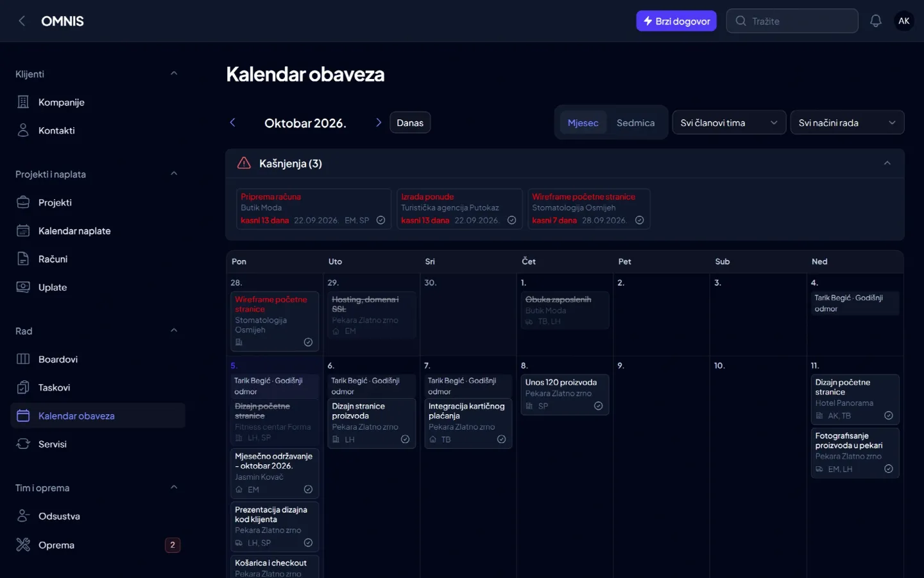Screen dimensions: 924x578
Task: Focus the Tražite search field
Action: click(792, 21)
